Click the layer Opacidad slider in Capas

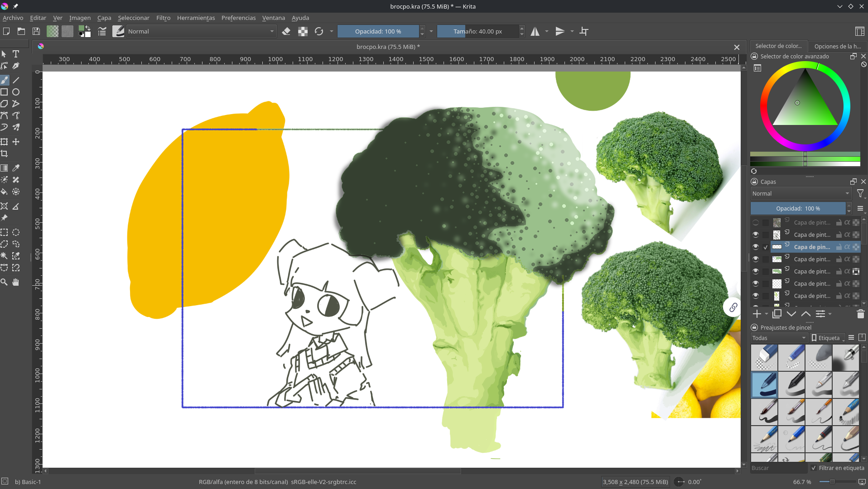coord(797,208)
